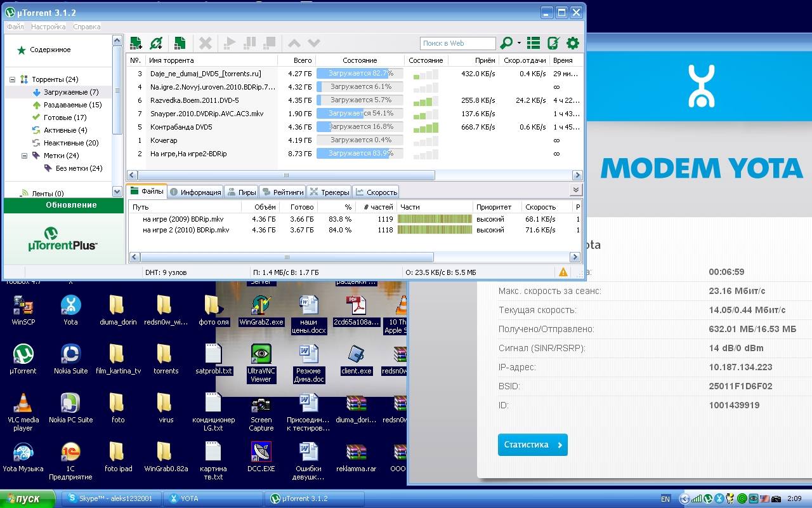Select torrent row Кочегар

(355, 140)
